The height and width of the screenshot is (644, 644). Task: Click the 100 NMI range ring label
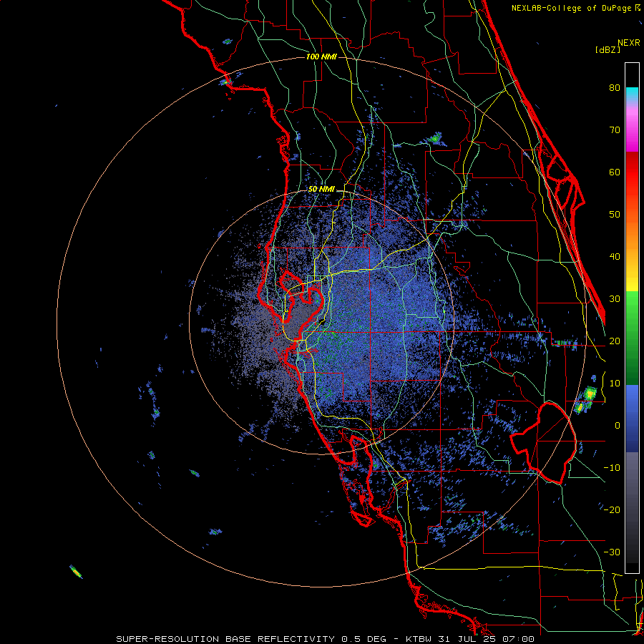[x=321, y=57]
